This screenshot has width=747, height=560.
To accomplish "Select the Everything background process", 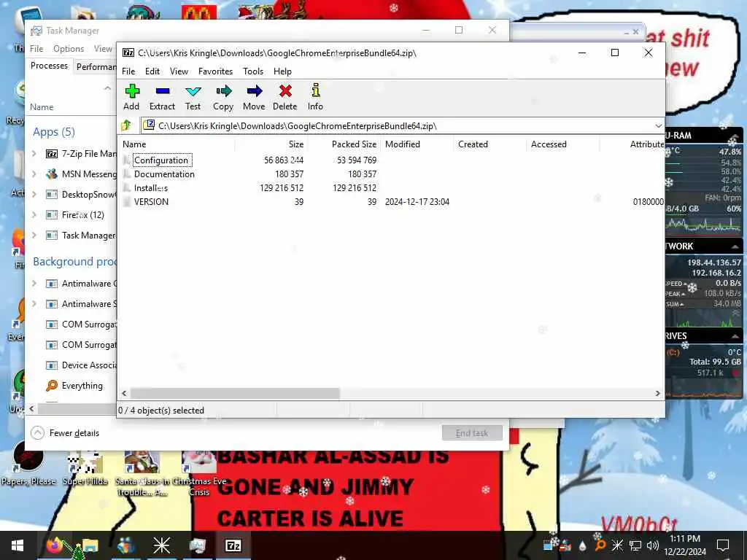I will click(x=74, y=386).
